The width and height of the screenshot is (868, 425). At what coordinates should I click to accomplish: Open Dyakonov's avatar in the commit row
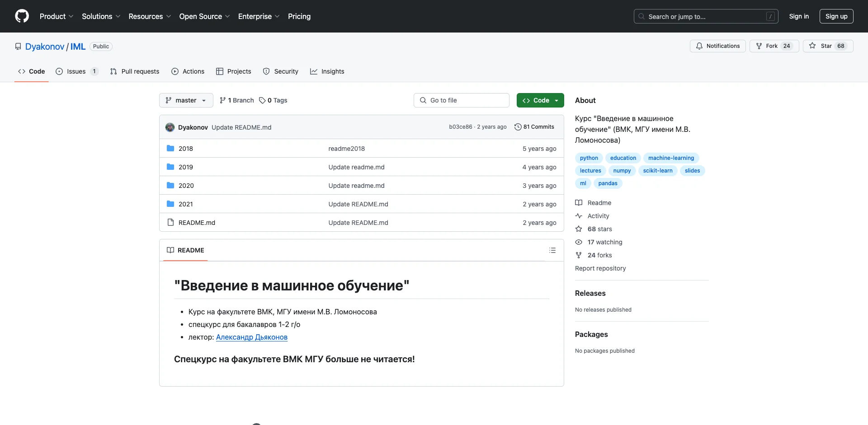click(x=170, y=127)
